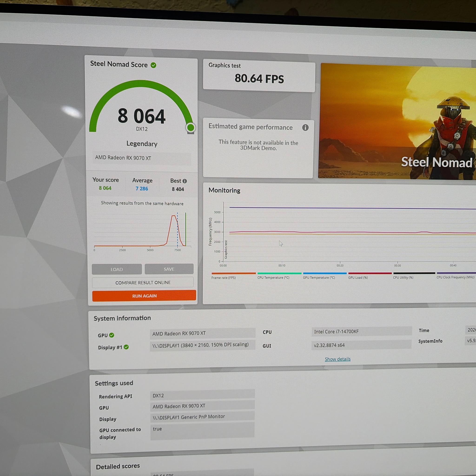Click the 80.64 FPS graphics test value
Viewport: 476px width, 476px height.
259,79
